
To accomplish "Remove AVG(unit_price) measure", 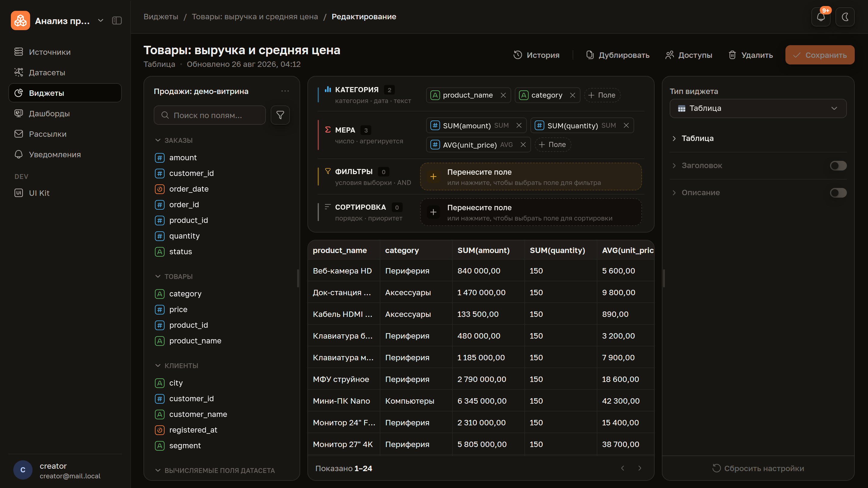I will click(x=523, y=145).
